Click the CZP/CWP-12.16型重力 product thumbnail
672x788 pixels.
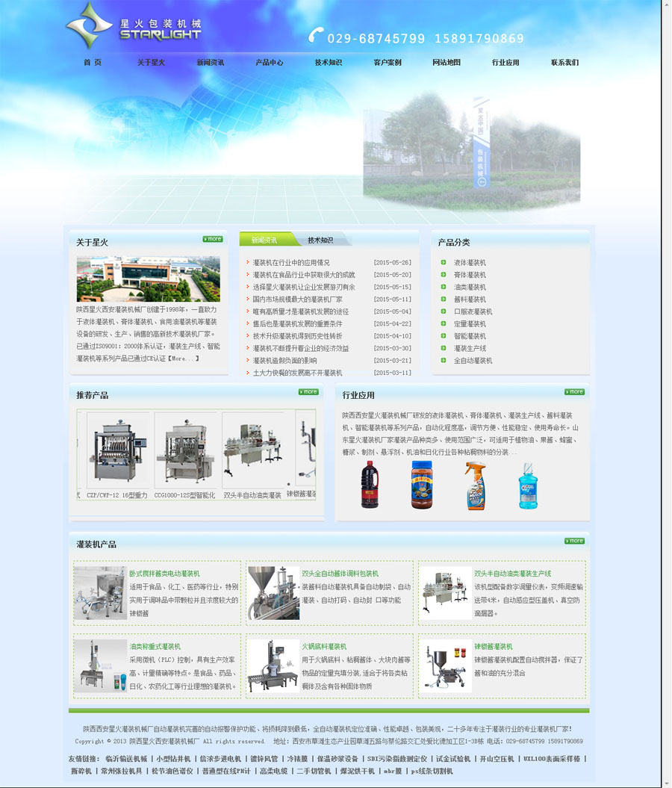point(118,449)
